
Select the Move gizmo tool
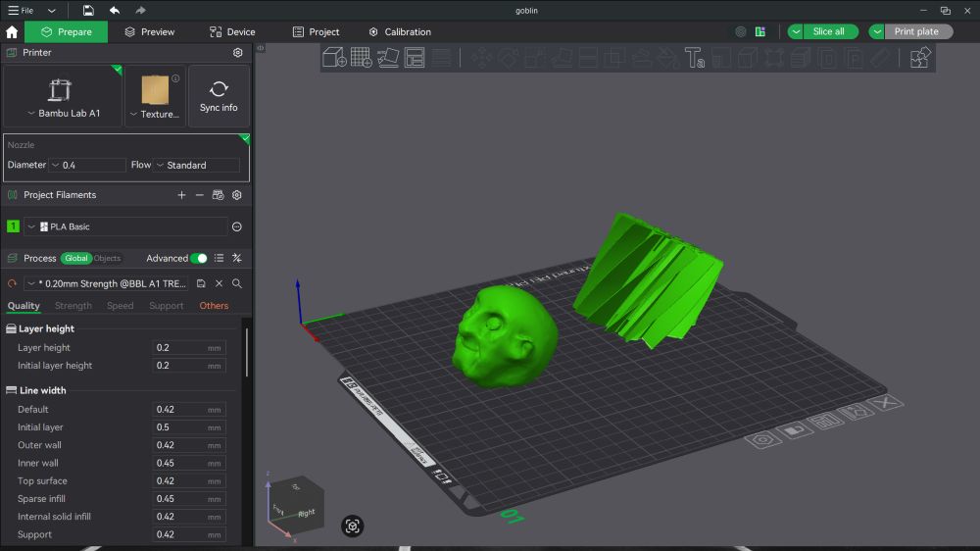click(482, 58)
